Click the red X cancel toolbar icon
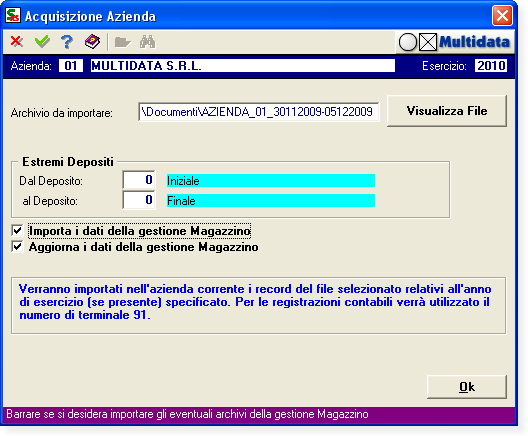This screenshot has width=528, height=436. tap(16, 42)
